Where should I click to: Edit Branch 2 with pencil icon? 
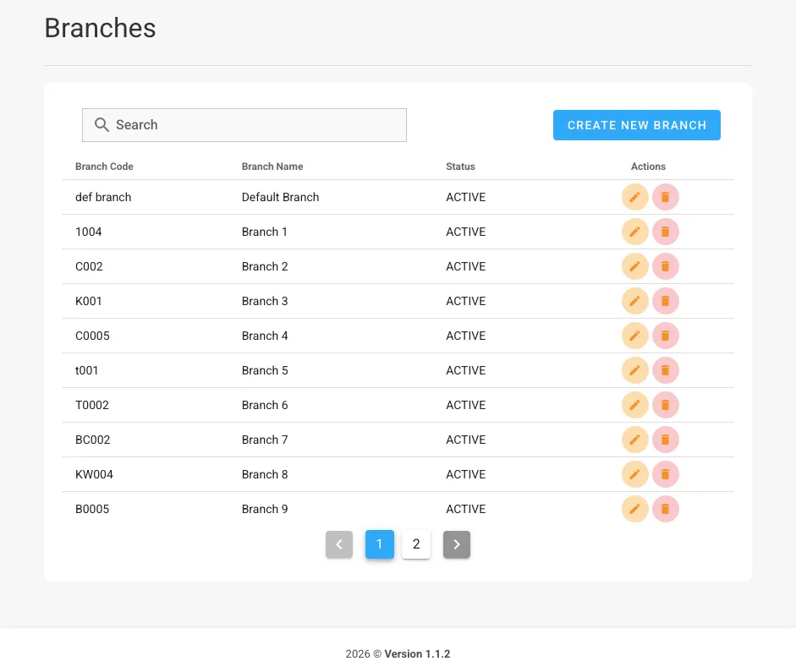coord(634,266)
